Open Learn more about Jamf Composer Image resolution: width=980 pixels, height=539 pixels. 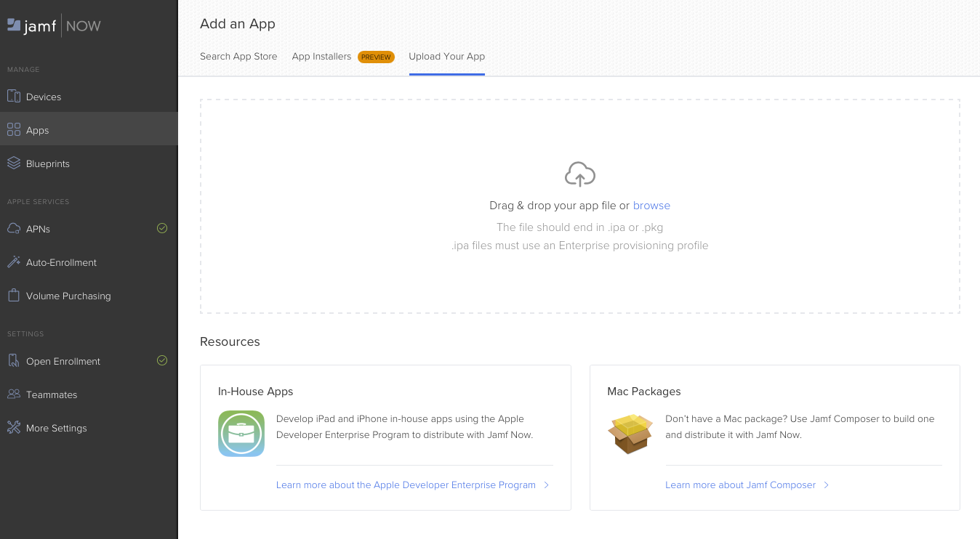pyautogui.click(x=740, y=485)
